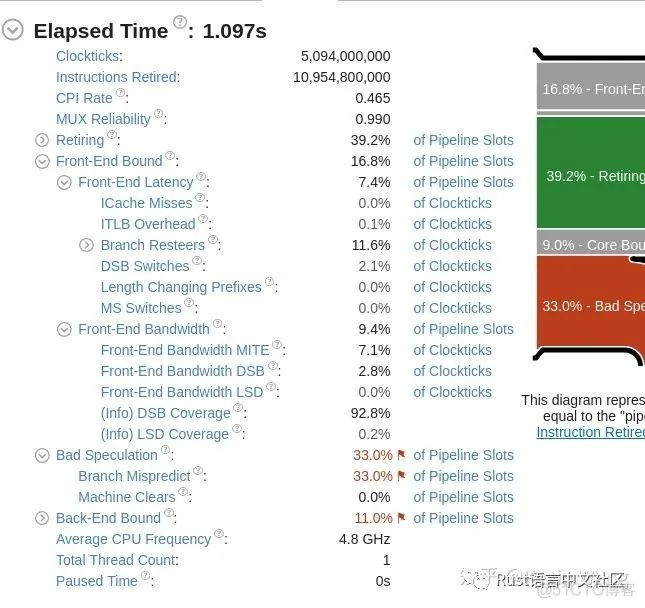The height and width of the screenshot is (608, 645).
Task: Click the CPI Rate help icon
Action: (121, 95)
